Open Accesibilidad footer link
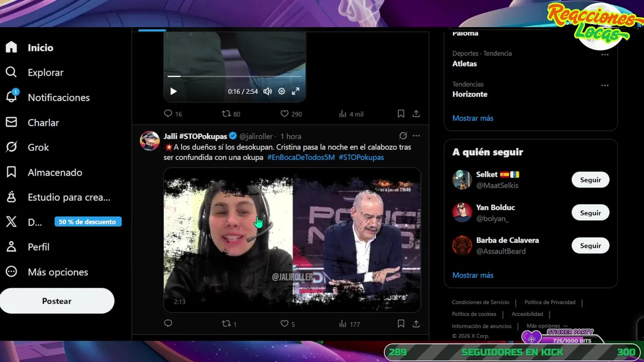This screenshot has height=362, width=644. 527,314
